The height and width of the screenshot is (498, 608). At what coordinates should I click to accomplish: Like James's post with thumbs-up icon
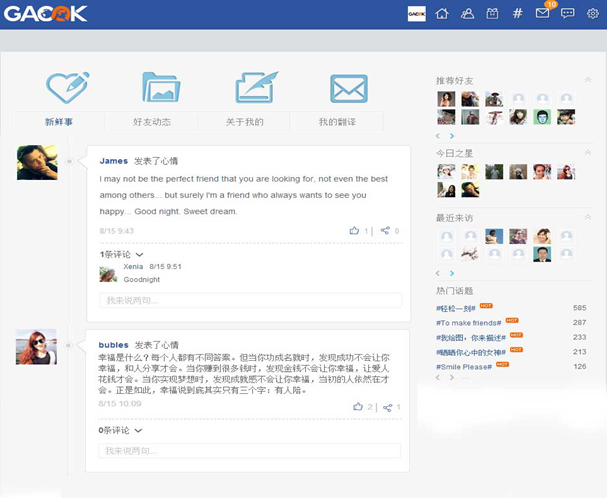354,231
